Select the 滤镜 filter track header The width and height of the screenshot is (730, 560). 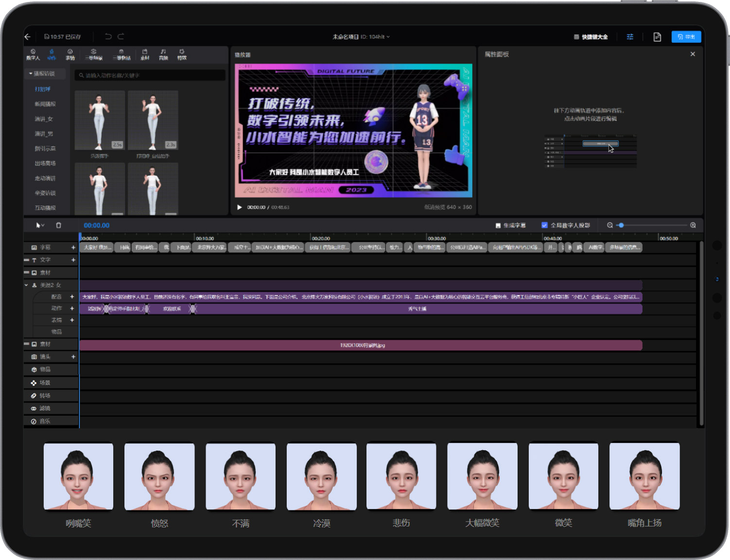pos(51,408)
